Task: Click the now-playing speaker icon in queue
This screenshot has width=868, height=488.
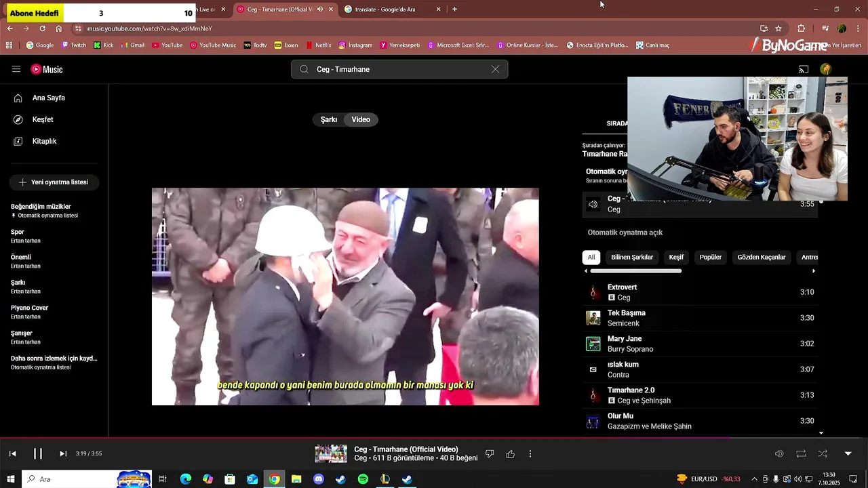Action: [593, 204]
